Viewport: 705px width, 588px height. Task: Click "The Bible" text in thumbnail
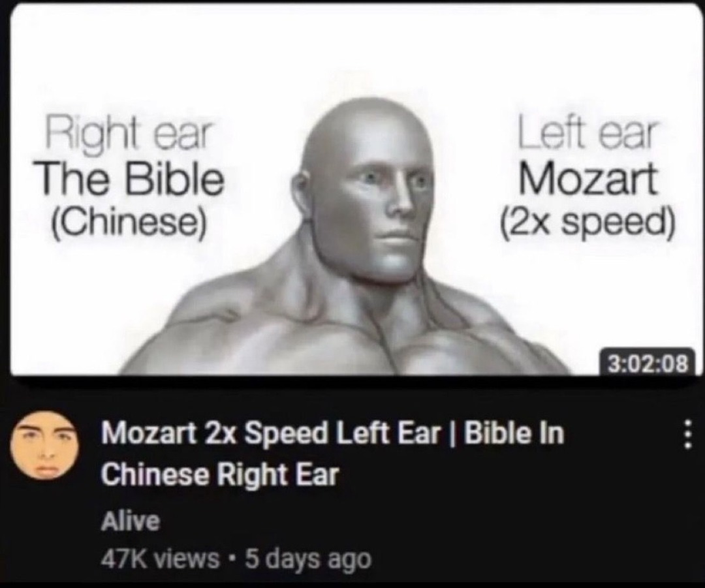click(129, 179)
